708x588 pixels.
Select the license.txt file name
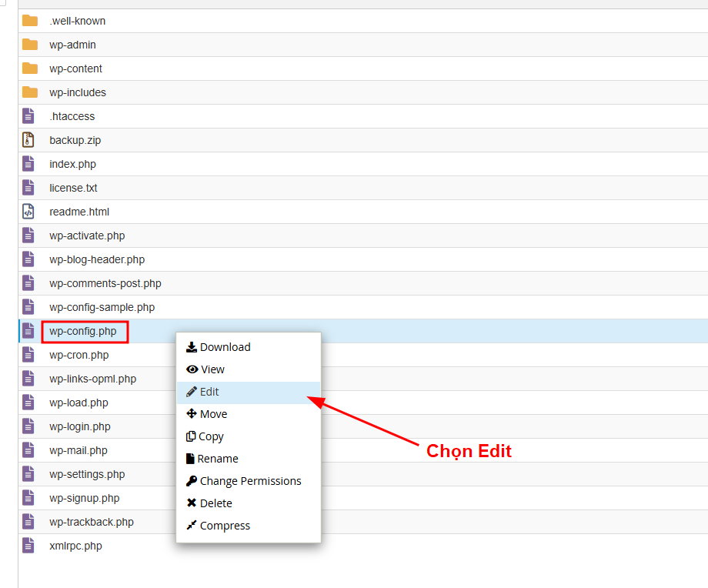[73, 188]
